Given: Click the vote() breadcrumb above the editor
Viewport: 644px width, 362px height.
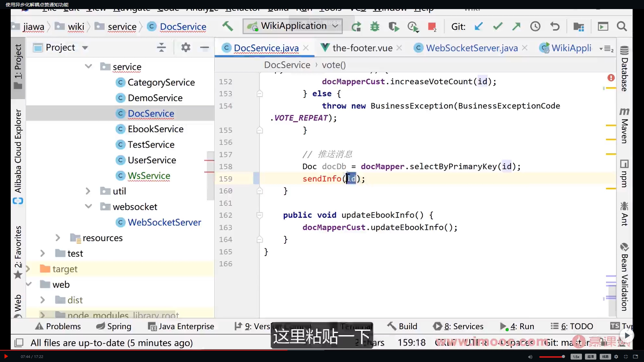Looking at the screenshot, I should pos(334,65).
